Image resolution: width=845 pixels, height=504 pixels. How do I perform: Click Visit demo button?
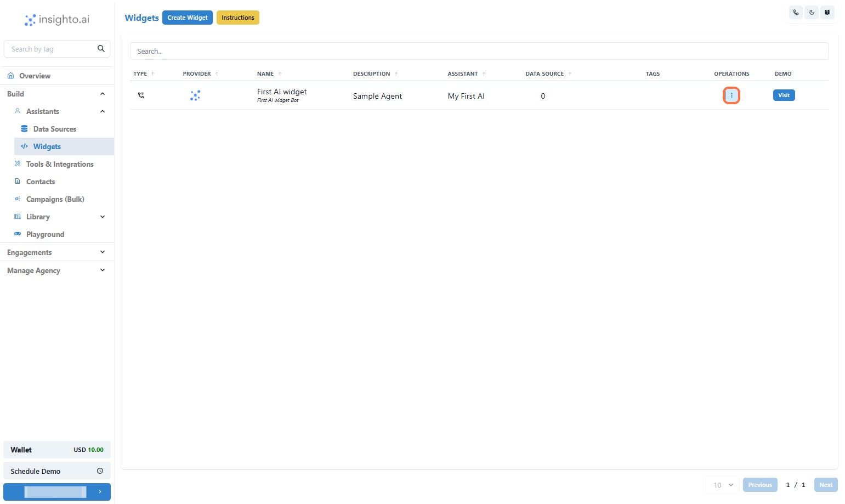coord(784,95)
